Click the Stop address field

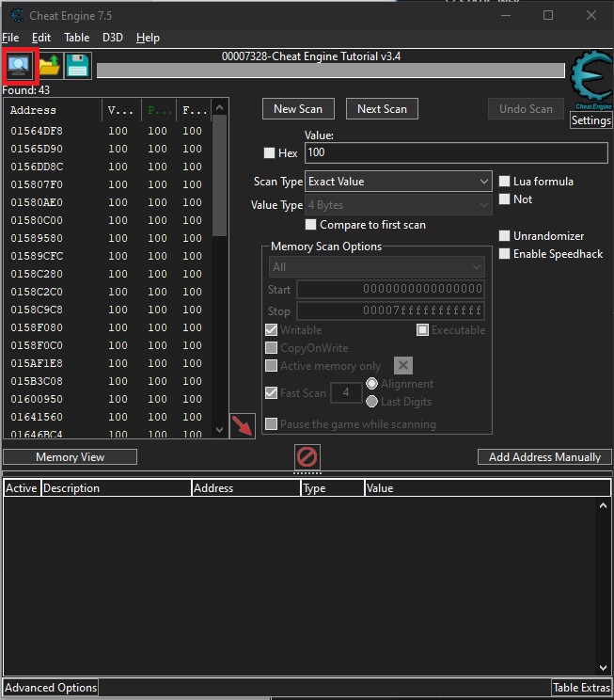(x=390, y=310)
